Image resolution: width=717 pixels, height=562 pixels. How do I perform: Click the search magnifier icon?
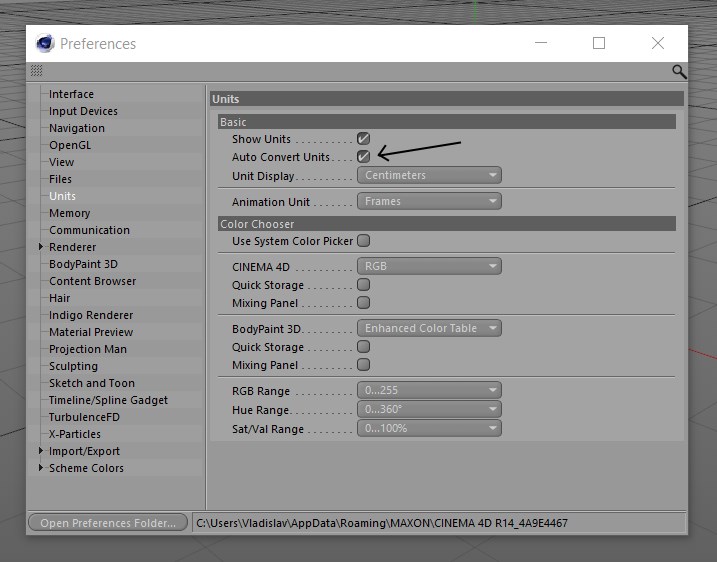[679, 72]
